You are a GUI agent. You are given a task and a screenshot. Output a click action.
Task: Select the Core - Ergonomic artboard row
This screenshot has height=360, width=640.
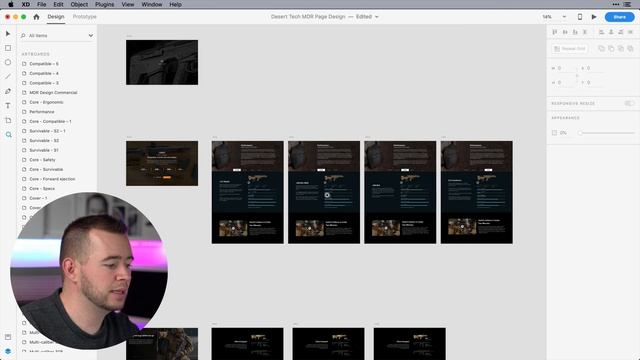click(57, 102)
